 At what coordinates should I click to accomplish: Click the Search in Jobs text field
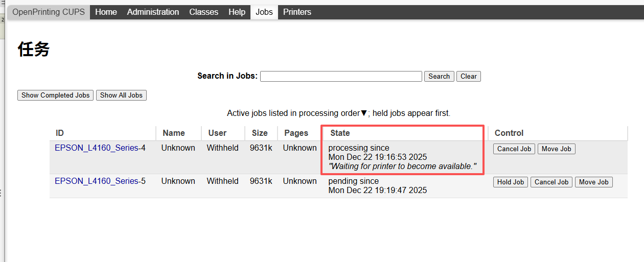(341, 76)
